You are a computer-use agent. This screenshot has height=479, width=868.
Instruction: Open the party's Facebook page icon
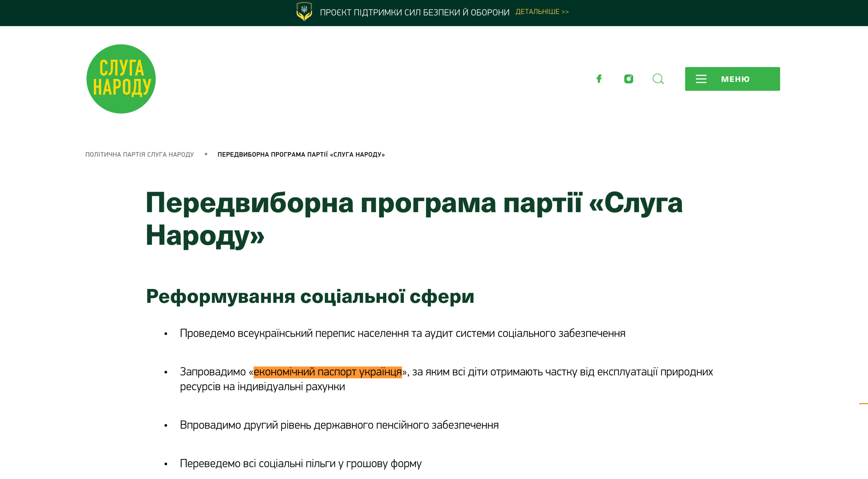point(599,79)
